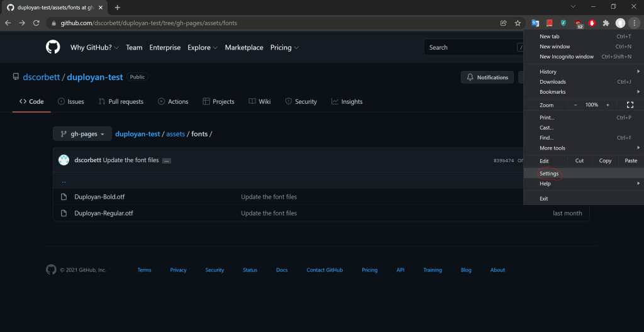Switch to the Pull requests tab
Image resolution: width=644 pixels, height=332 pixels.
(x=121, y=102)
